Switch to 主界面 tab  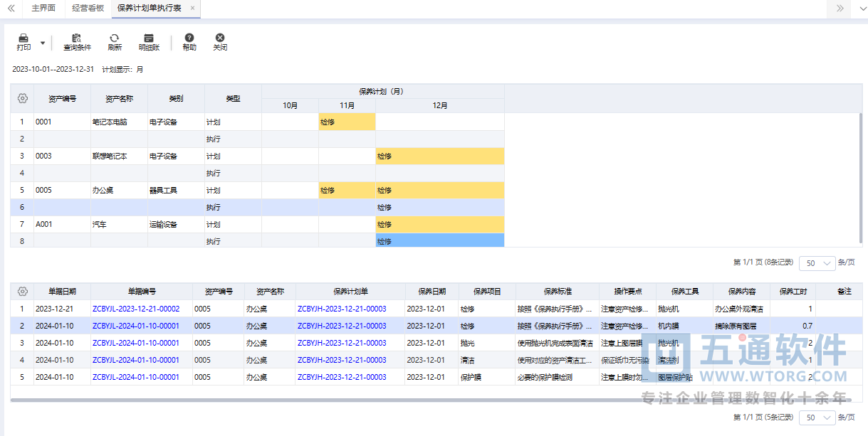pyautogui.click(x=45, y=9)
